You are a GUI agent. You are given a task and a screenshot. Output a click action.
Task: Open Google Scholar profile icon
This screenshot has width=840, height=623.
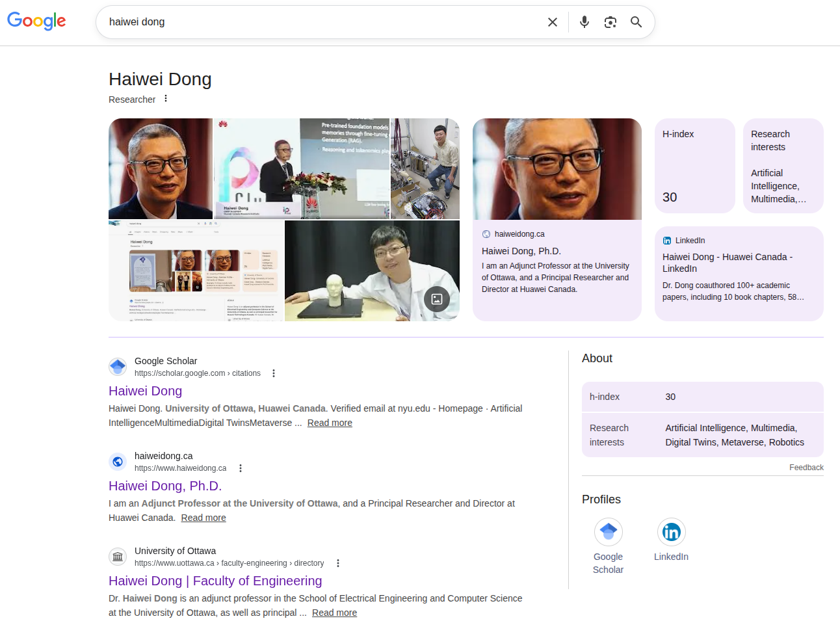click(608, 532)
